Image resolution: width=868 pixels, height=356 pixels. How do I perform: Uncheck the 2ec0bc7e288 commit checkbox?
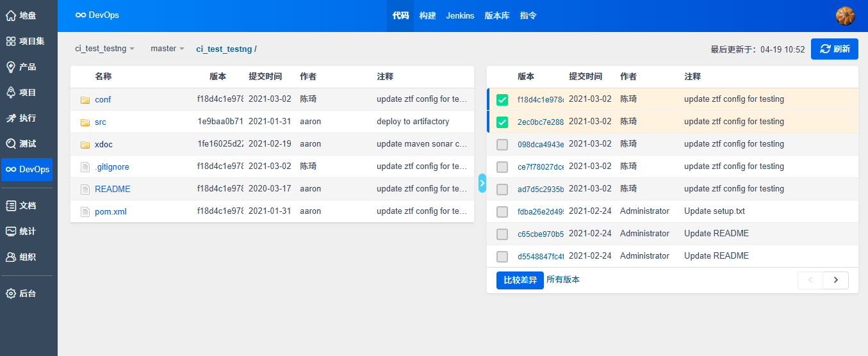502,122
